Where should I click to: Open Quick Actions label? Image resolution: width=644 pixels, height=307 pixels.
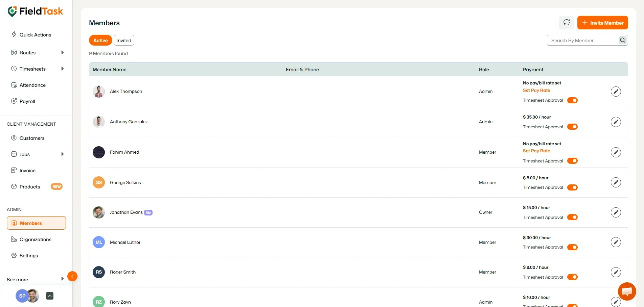[x=36, y=35]
